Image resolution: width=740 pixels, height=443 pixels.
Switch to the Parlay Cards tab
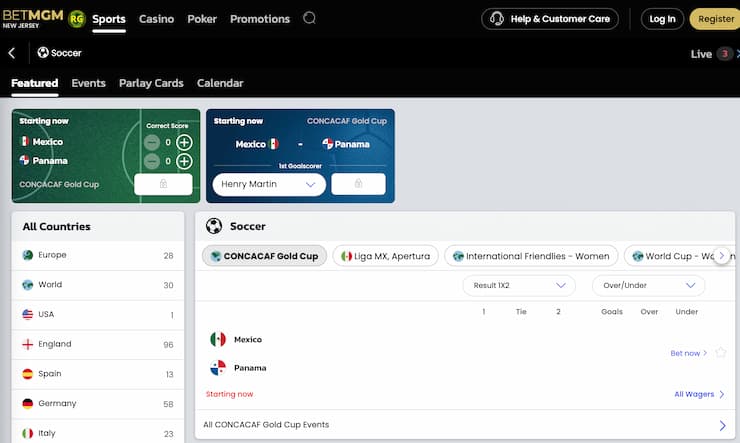click(151, 84)
